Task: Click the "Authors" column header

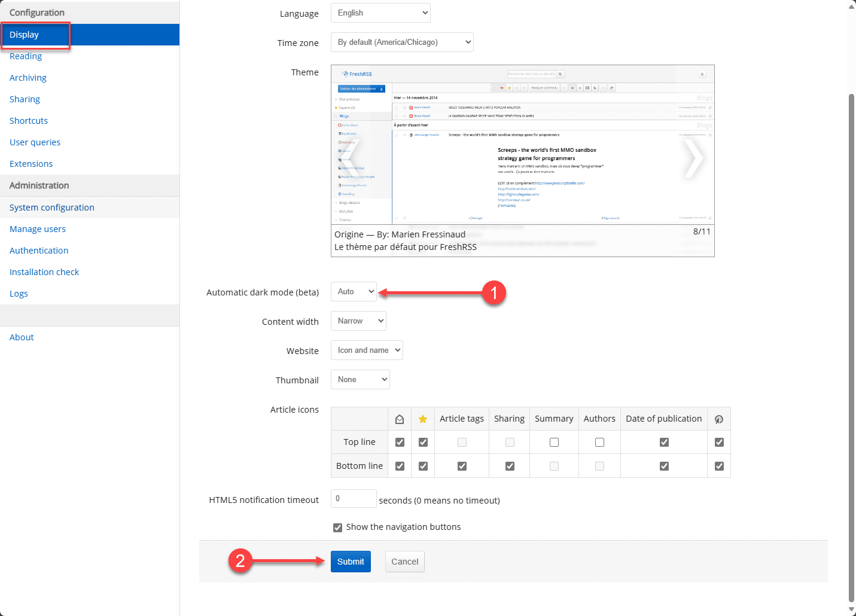Action: pyautogui.click(x=599, y=419)
